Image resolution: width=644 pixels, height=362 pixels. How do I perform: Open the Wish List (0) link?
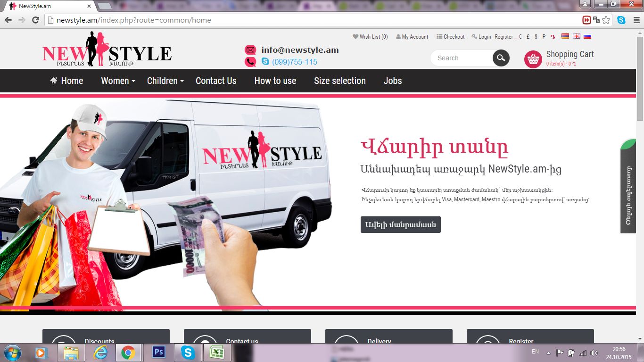370,37
